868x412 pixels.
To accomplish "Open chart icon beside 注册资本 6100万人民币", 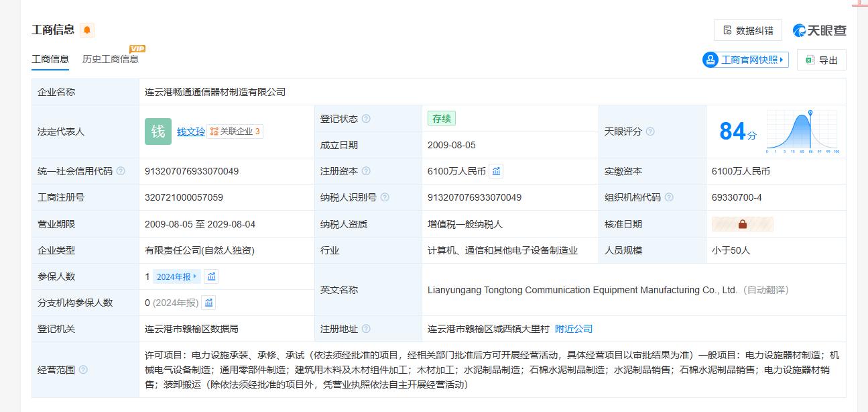I will pyautogui.click(x=496, y=171).
